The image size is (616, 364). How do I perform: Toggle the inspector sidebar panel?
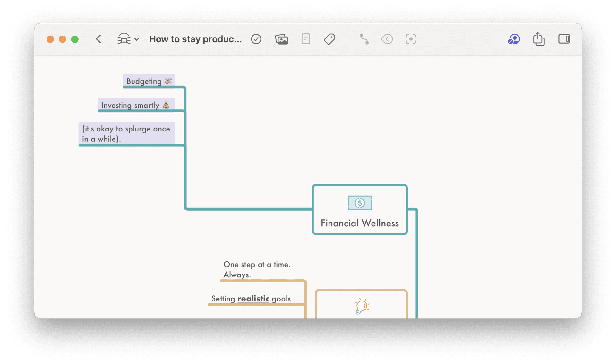[x=564, y=39]
